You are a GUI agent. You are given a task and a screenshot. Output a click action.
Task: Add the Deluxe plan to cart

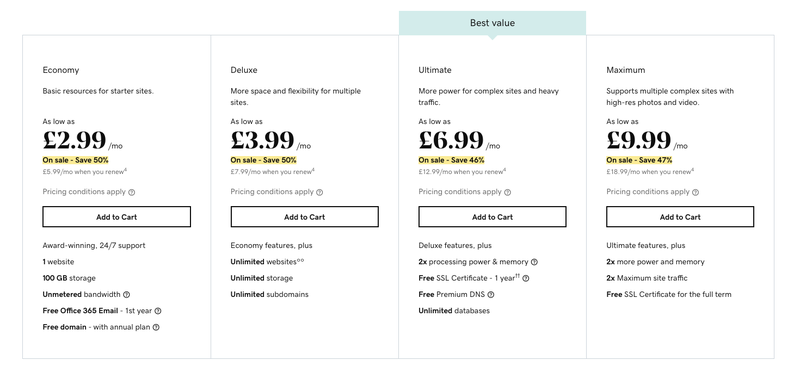tap(305, 217)
